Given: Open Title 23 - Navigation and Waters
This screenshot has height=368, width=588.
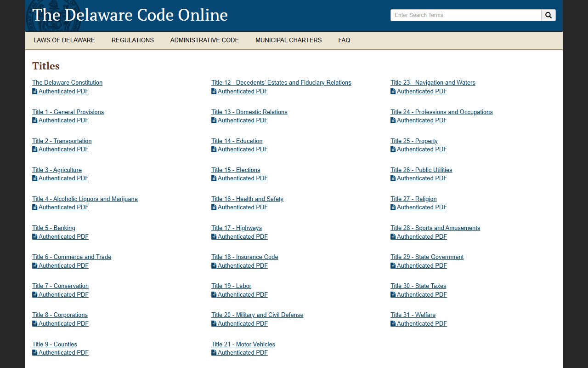Looking at the screenshot, I should [433, 83].
